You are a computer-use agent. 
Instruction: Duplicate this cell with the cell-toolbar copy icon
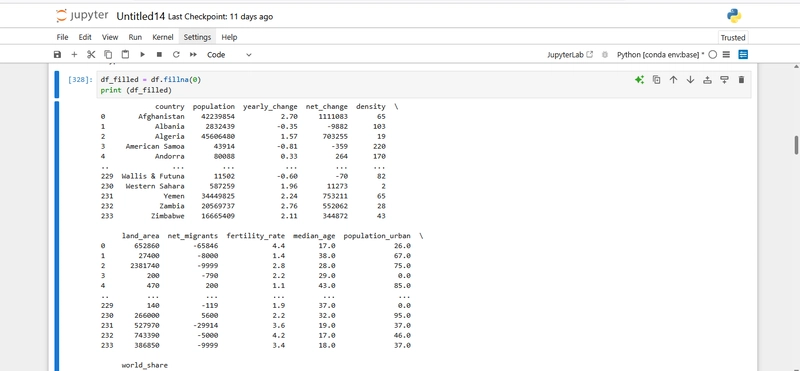(x=657, y=80)
